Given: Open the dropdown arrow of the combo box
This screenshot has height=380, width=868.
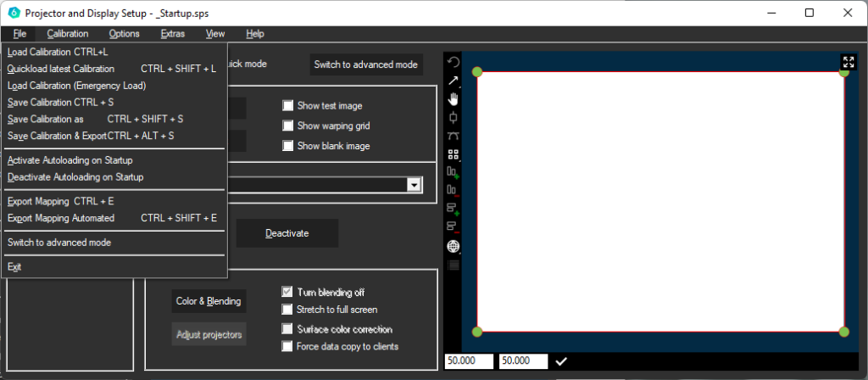Looking at the screenshot, I should tap(415, 185).
